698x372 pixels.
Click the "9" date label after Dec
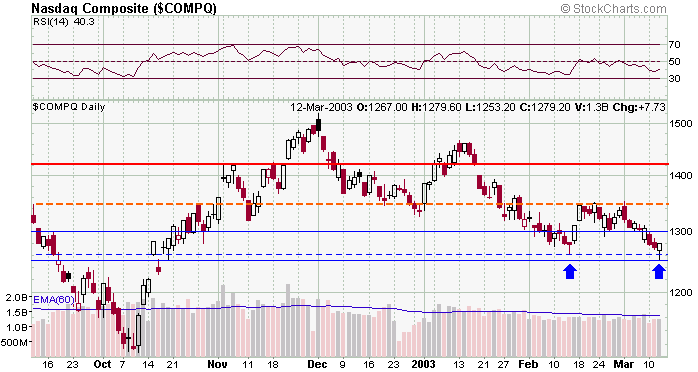[342, 364]
